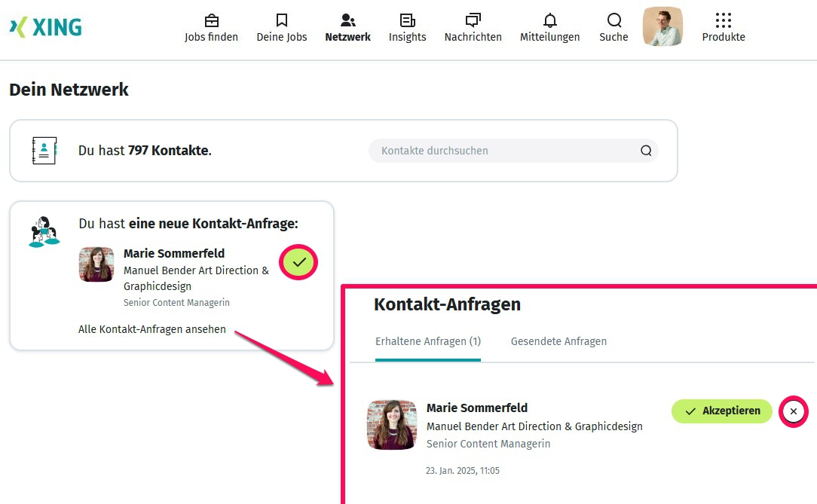This screenshot has height=504, width=817.
Task: Open the Produkte grid menu
Action: pyautogui.click(x=723, y=26)
